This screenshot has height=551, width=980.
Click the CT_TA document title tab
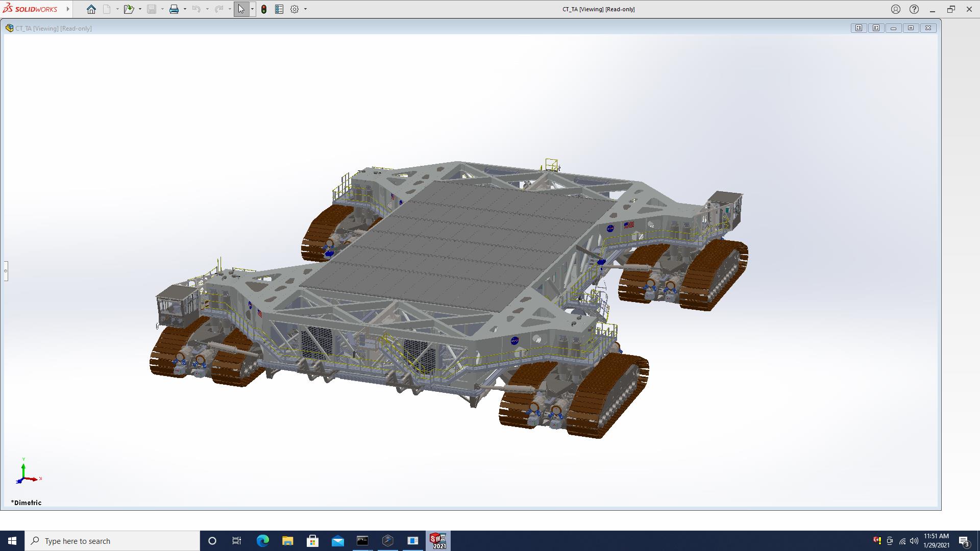click(x=53, y=29)
